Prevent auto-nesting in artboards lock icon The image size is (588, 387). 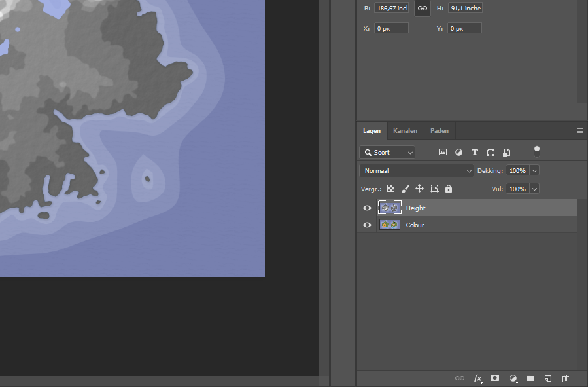coord(434,189)
